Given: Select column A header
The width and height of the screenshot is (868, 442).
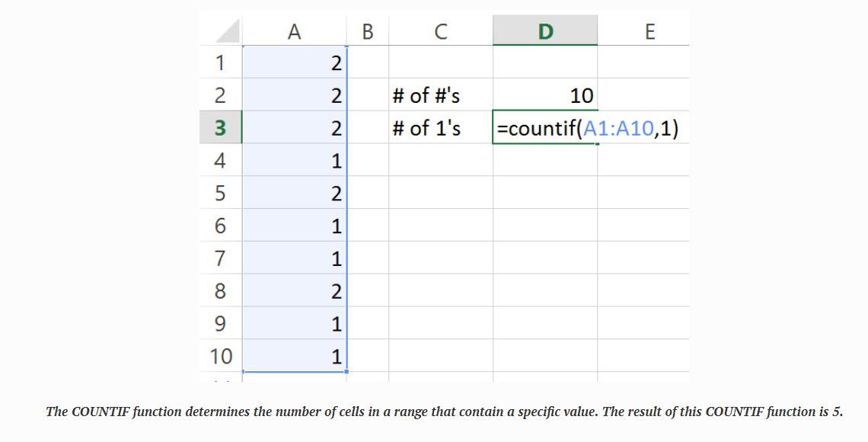Looking at the screenshot, I should click(295, 31).
